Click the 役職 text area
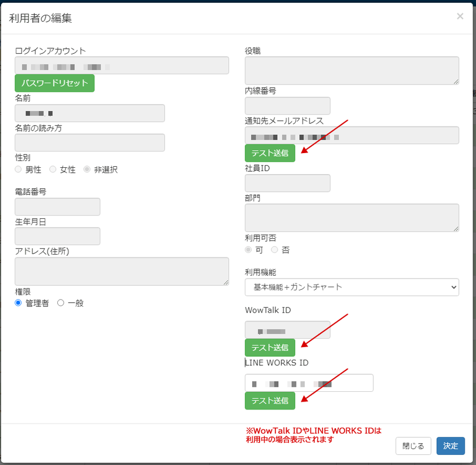 click(x=351, y=70)
